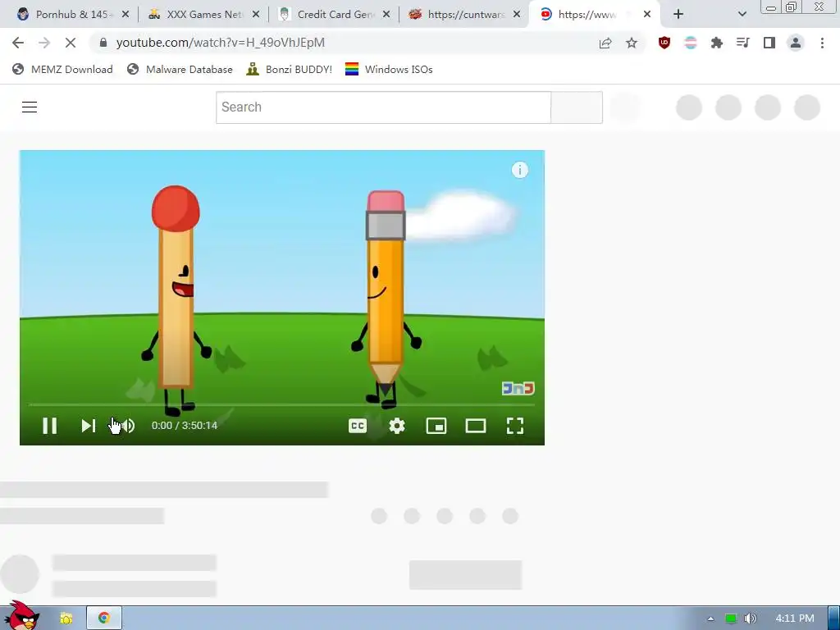
Task: Click the 4:11 PM clock
Action: [x=795, y=619]
